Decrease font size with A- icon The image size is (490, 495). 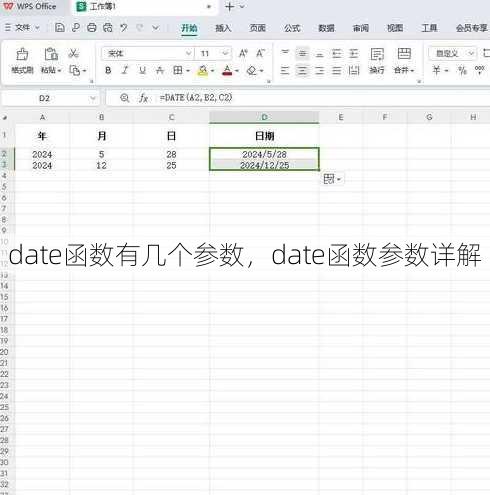(260, 53)
